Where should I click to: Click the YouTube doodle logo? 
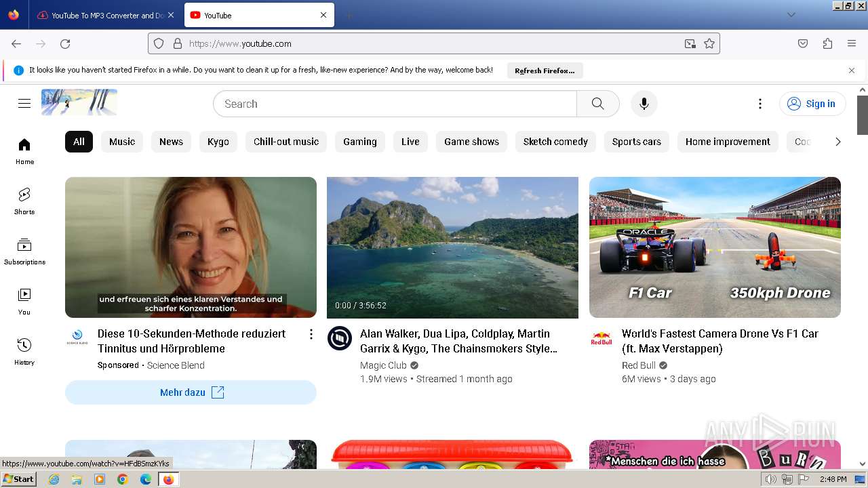[x=79, y=102]
